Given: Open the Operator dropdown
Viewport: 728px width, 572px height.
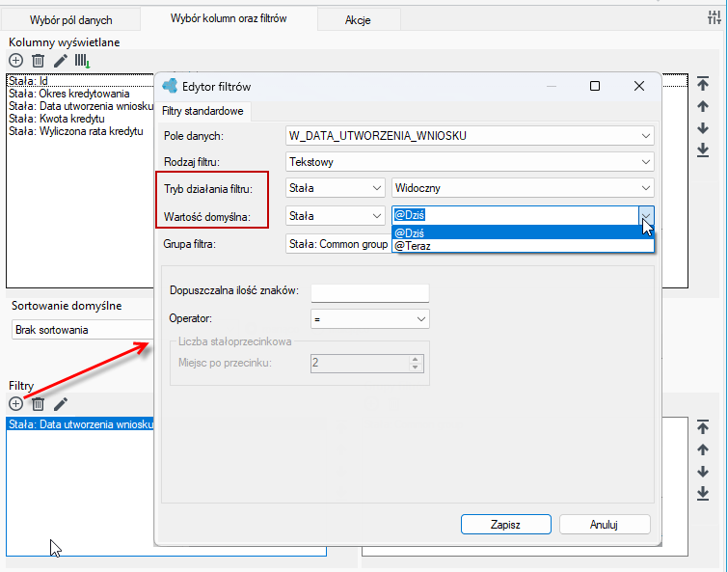Looking at the screenshot, I should (369, 319).
